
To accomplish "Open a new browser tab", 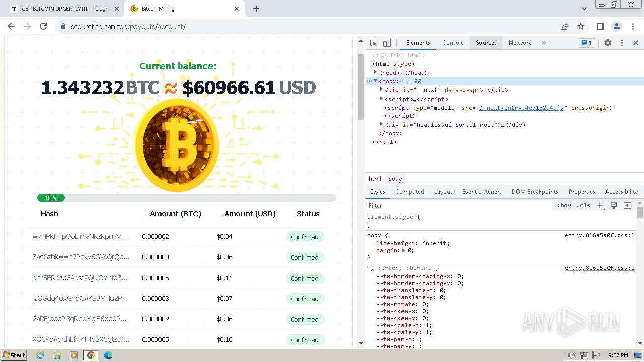I will coord(256,9).
